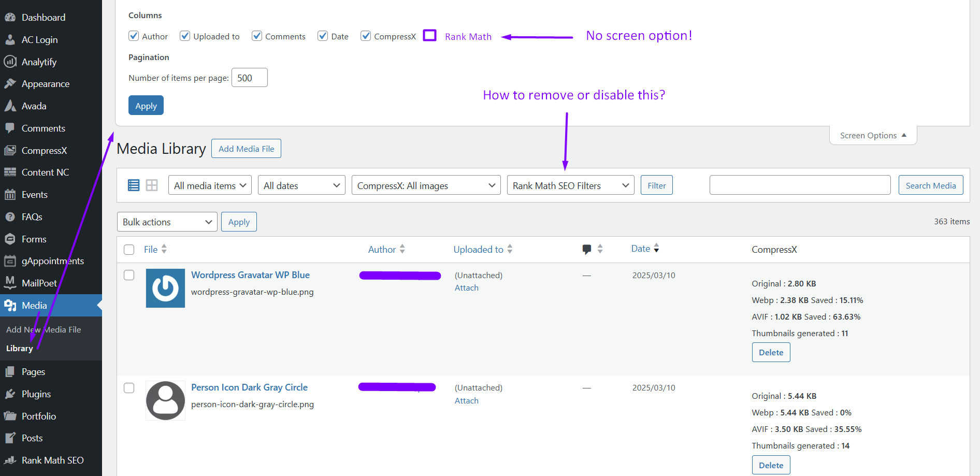Open Add New Media File submenu item

44,329
